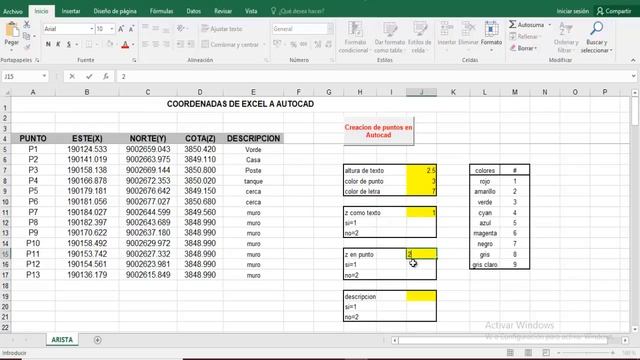Viewport: 640px width, 360px height.
Task: Open the Name Box dropdown arrow
Action: [44, 76]
